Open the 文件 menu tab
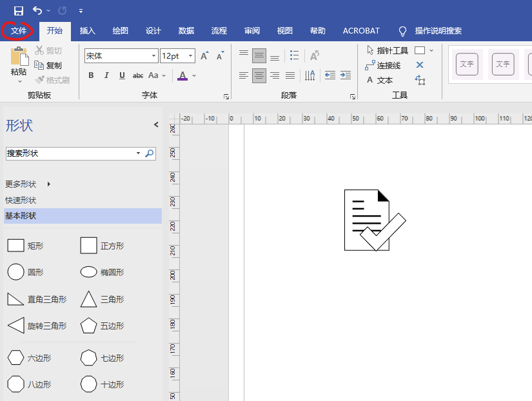 tap(18, 31)
